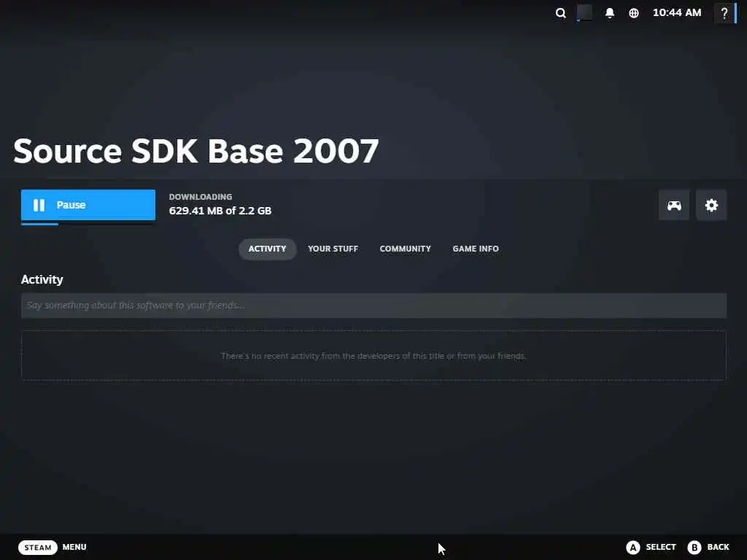
Task: Open controller settings gamepad icon
Action: (x=673, y=205)
